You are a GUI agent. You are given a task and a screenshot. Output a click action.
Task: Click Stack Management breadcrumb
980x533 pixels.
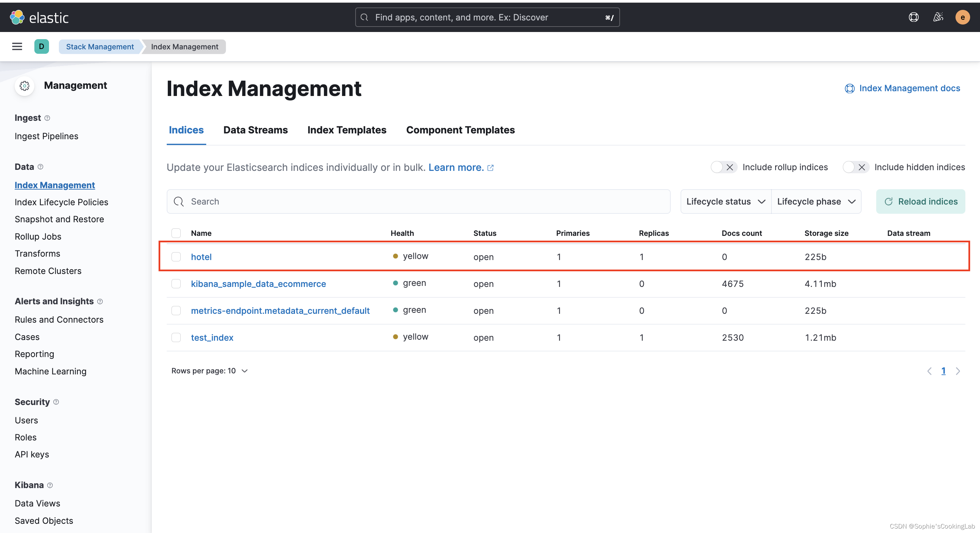coord(100,46)
